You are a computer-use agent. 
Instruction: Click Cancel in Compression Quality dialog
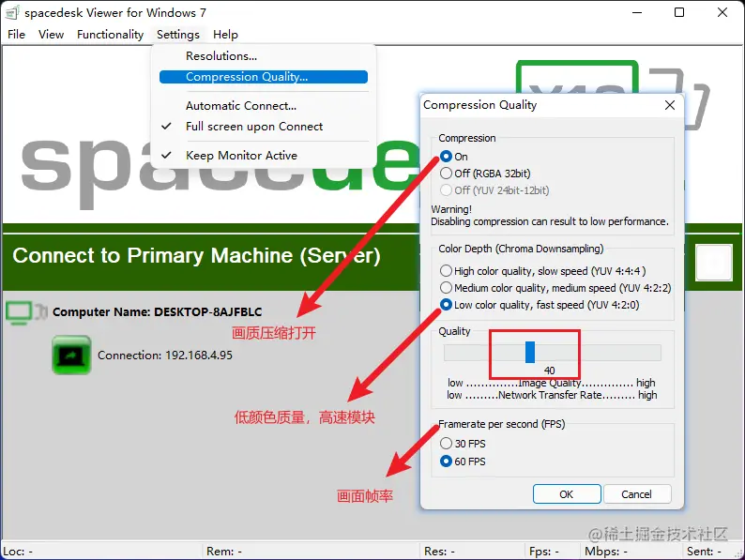(x=637, y=494)
